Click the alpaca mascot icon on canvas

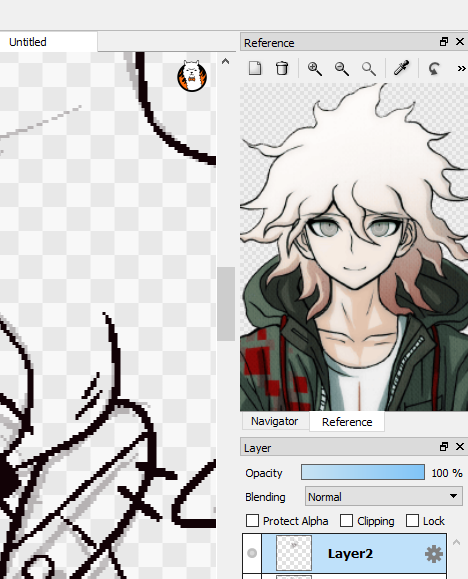pyautogui.click(x=192, y=76)
